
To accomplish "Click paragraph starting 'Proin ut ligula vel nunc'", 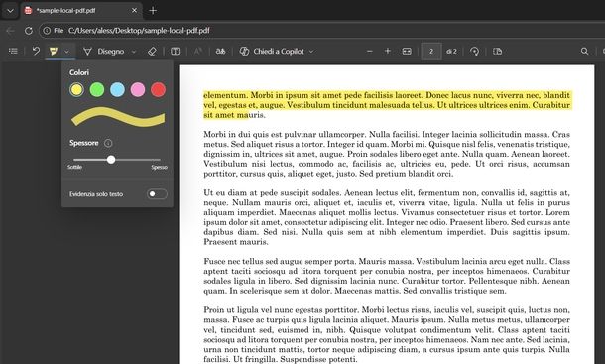I will [387, 334].
